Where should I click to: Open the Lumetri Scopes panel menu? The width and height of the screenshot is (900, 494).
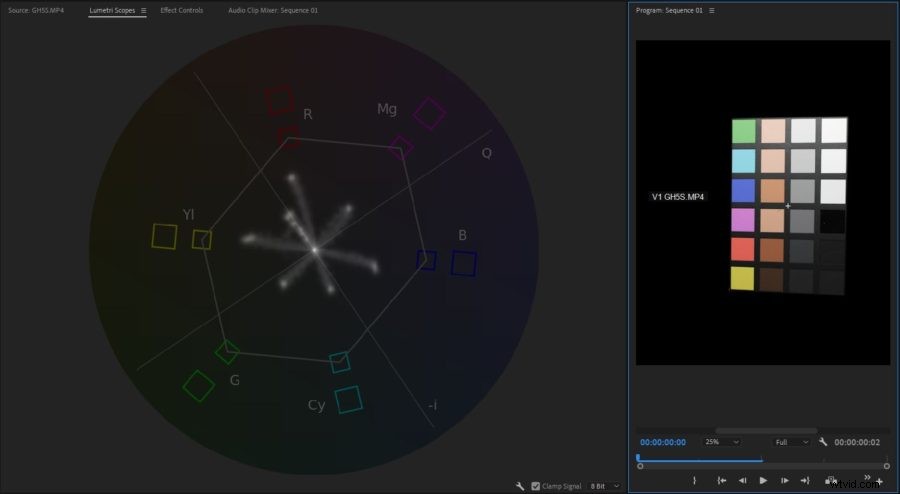[143, 10]
